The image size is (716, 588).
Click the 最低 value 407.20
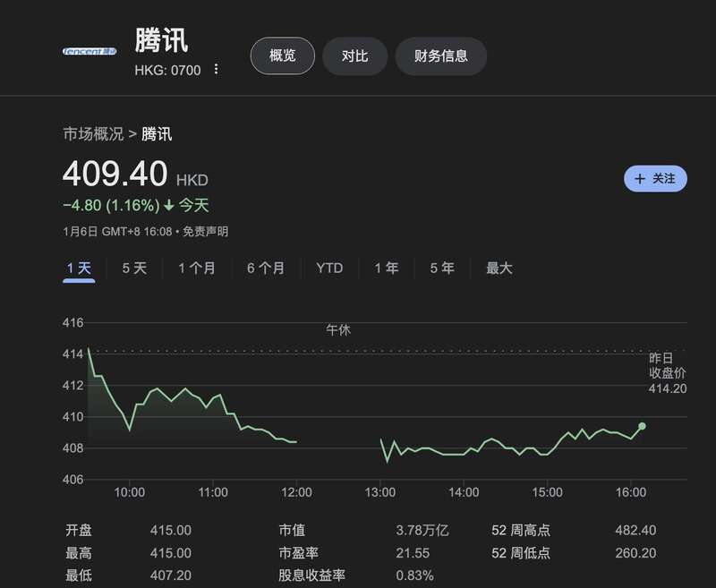tap(171, 575)
